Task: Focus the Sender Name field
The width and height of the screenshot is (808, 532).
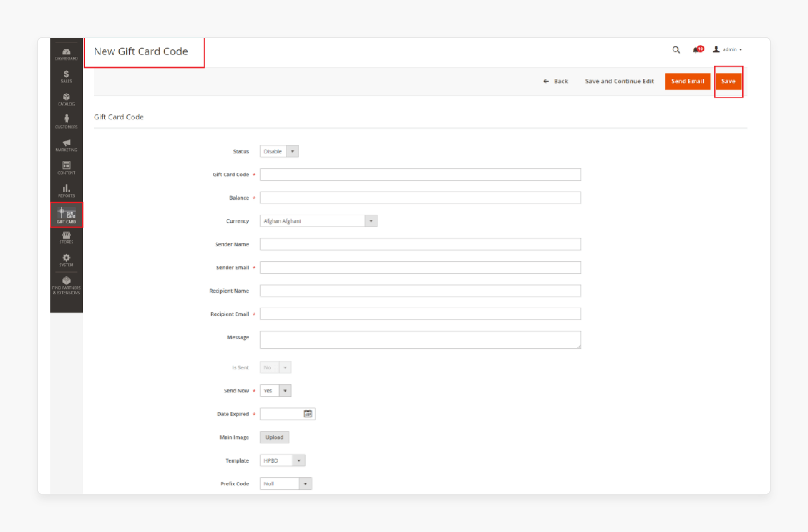Action: pyautogui.click(x=420, y=244)
